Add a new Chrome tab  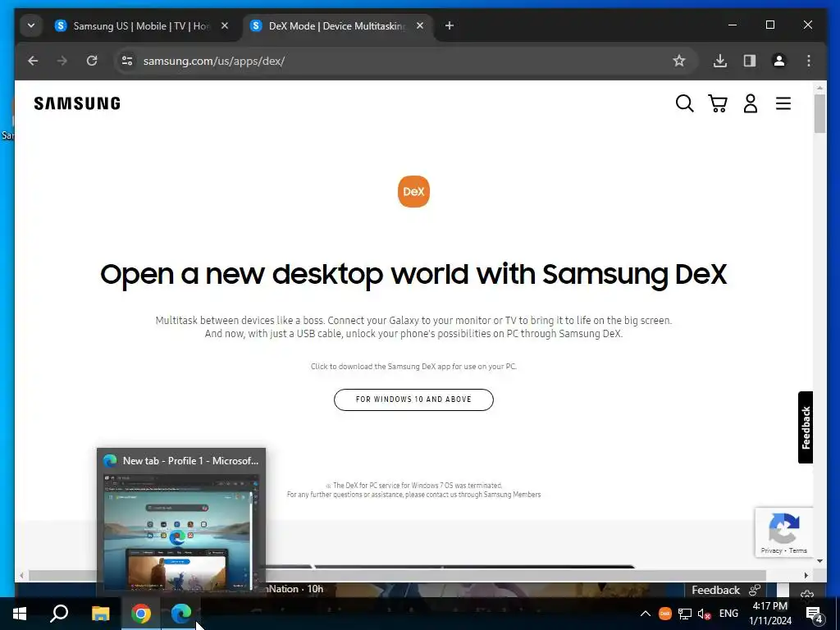pyautogui.click(x=450, y=25)
